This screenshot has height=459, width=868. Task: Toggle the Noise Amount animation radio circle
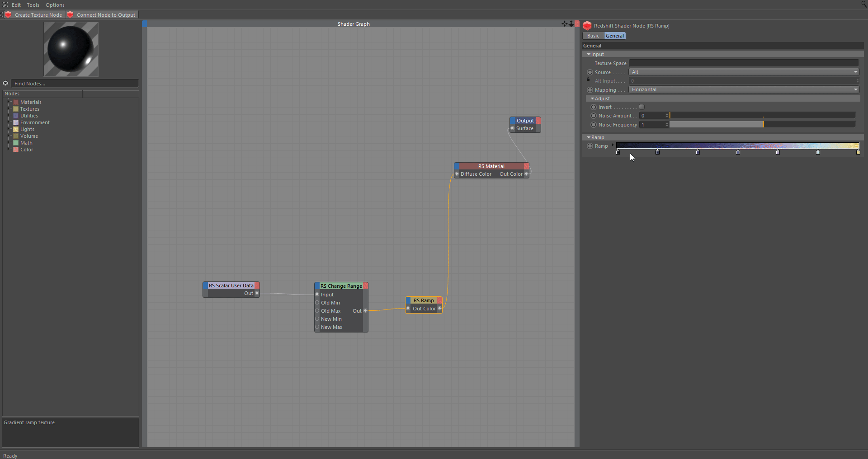point(594,116)
